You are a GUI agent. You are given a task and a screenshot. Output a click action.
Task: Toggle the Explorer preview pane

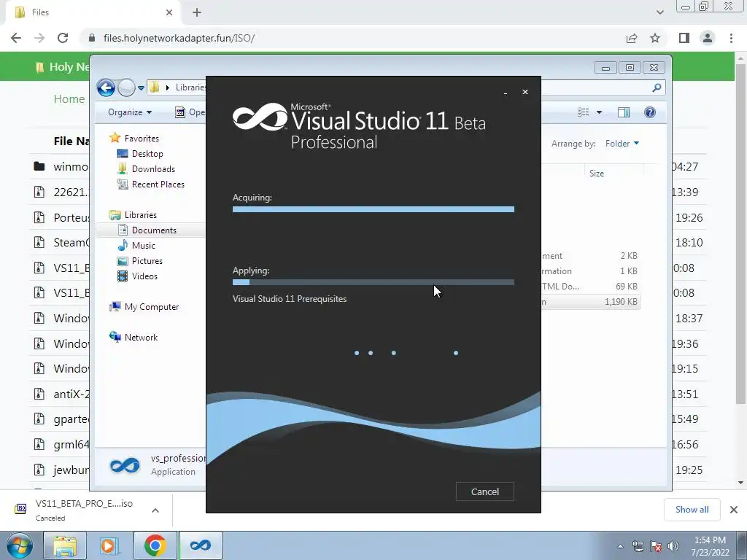point(624,112)
